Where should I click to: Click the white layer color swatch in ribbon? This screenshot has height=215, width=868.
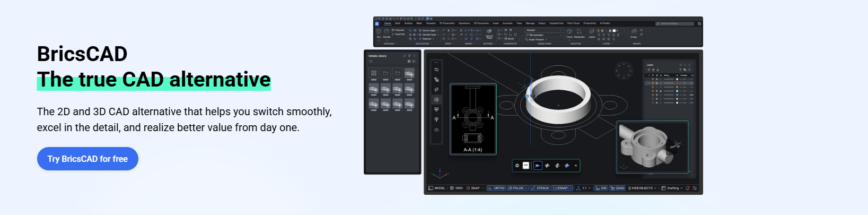[x=615, y=31]
